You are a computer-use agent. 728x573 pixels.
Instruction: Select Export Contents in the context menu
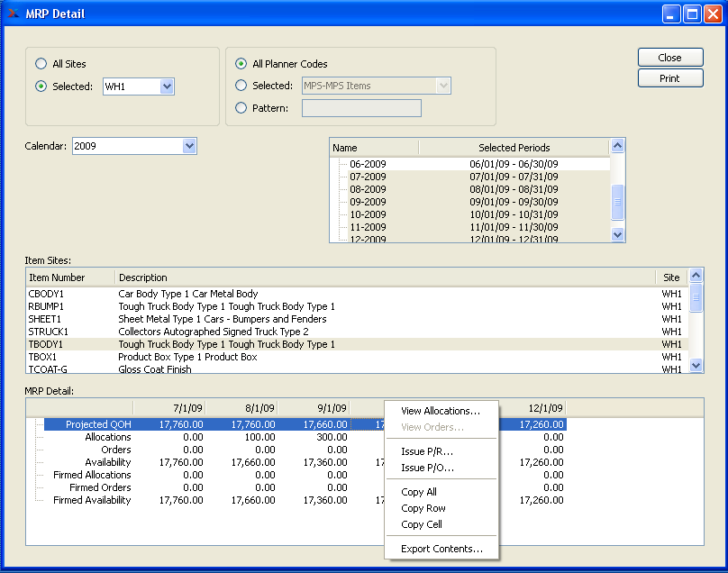[x=441, y=549]
